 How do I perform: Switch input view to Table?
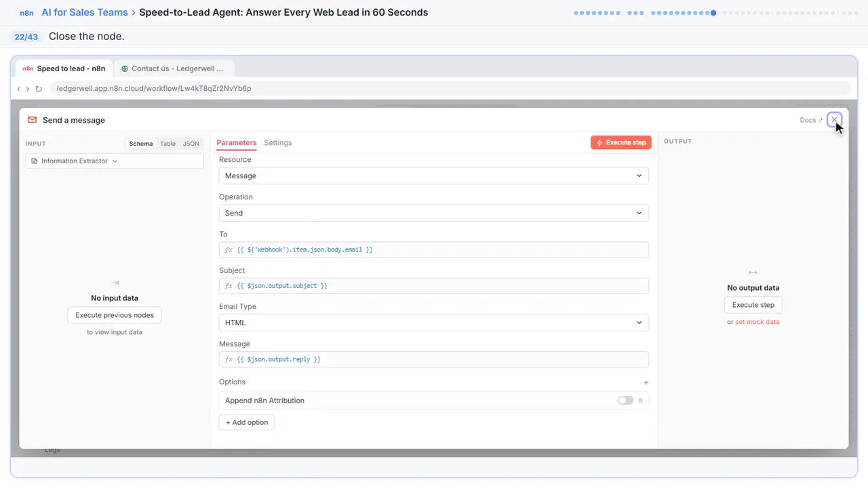click(167, 144)
